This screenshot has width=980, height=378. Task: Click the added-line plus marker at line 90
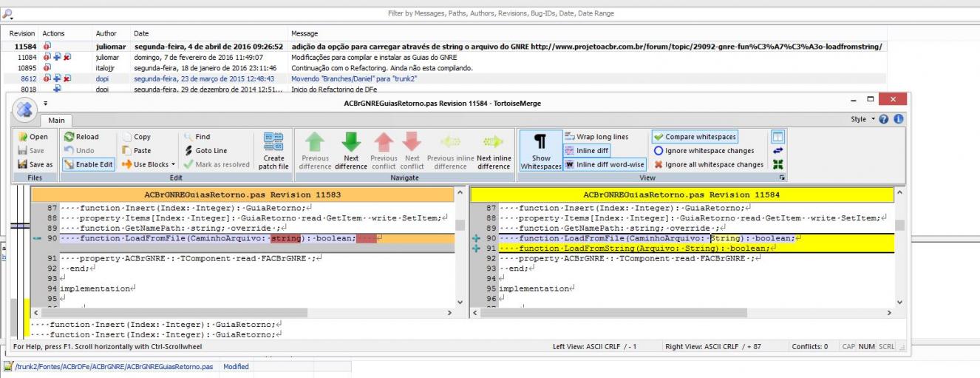pyautogui.click(x=477, y=238)
